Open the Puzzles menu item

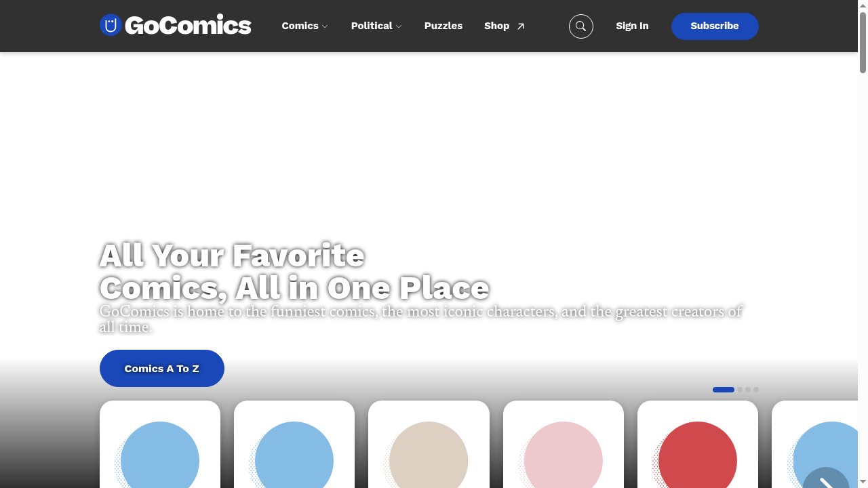pyautogui.click(x=443, y=26)
